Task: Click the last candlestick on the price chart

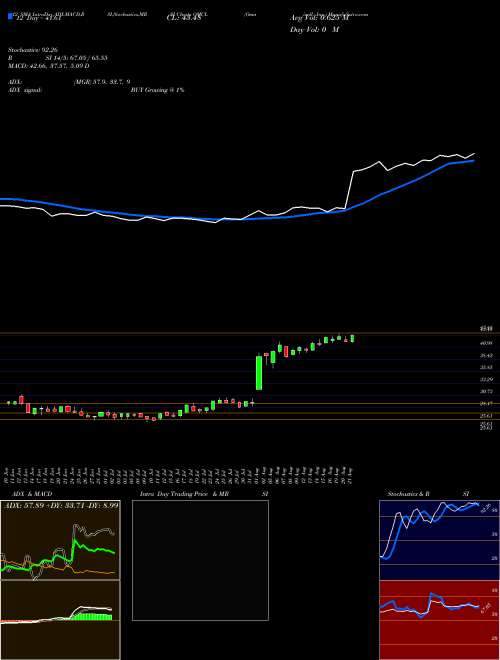Action: click(352, 339)
